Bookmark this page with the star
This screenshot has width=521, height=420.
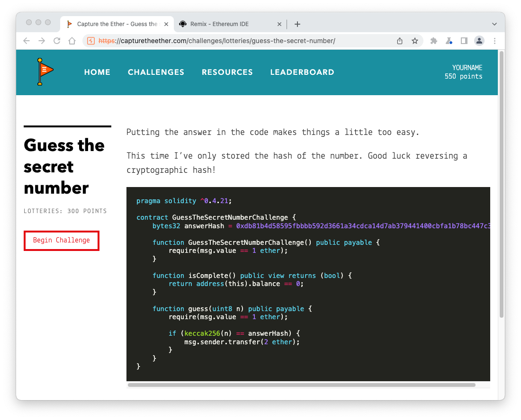click(415, 41)
